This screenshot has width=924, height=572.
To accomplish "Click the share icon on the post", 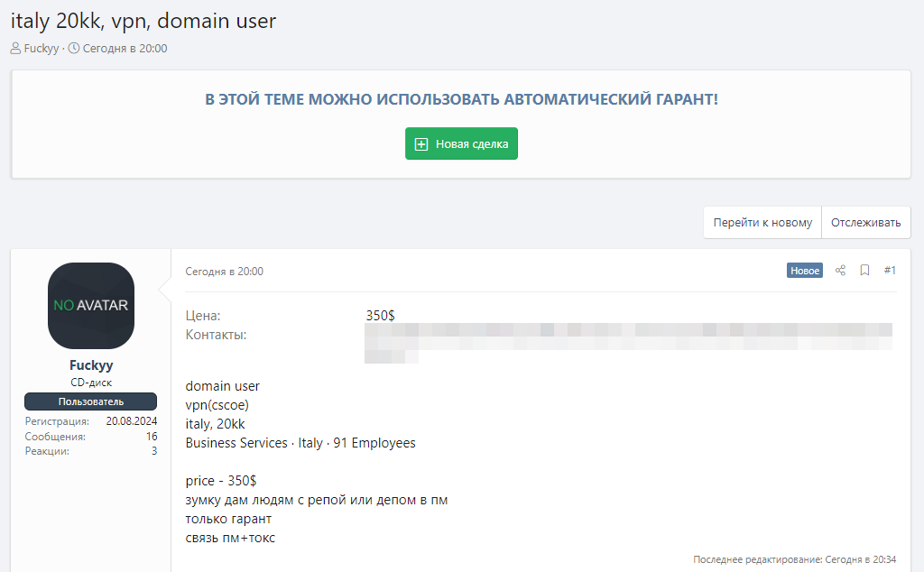I will pyautogui.click(x=840, y=271).
